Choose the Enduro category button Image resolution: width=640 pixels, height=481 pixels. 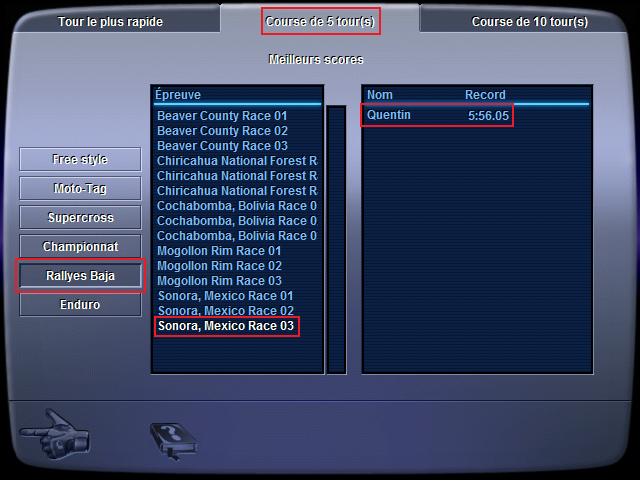coord(80,305)
